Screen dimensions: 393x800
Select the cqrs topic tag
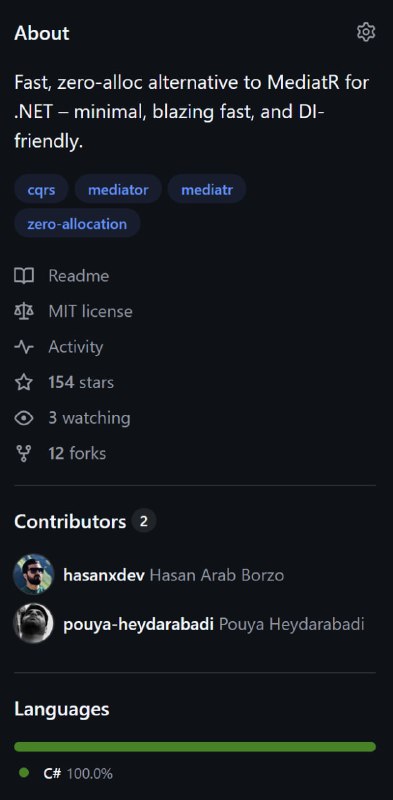coord(41,190)
